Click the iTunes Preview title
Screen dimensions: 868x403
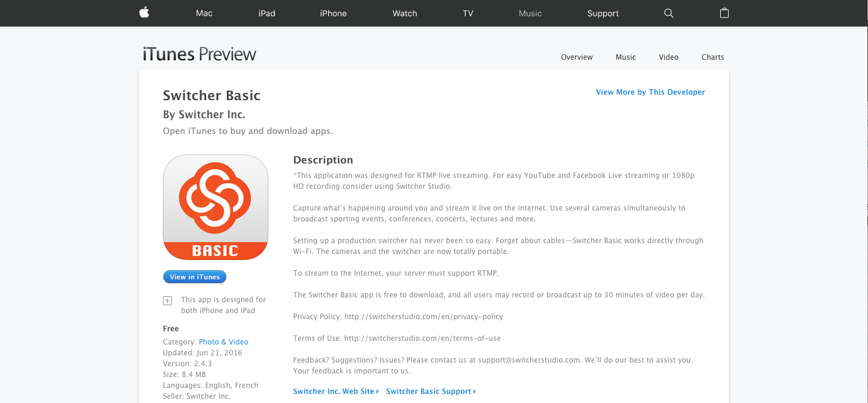[200, 54]
